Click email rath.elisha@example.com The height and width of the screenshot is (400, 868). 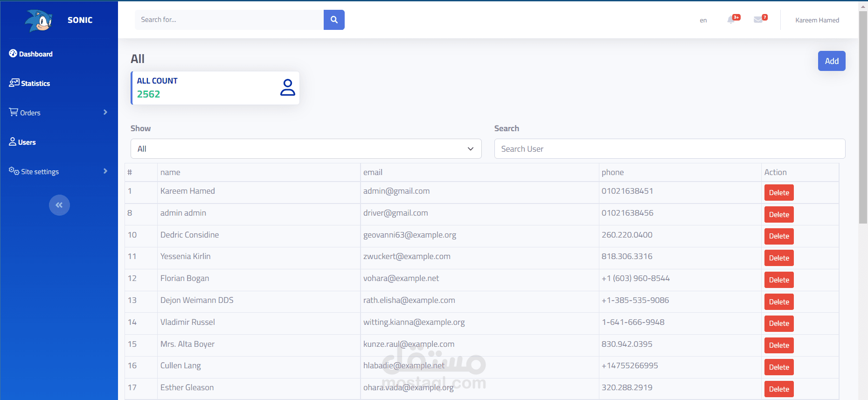click(409, 300)
